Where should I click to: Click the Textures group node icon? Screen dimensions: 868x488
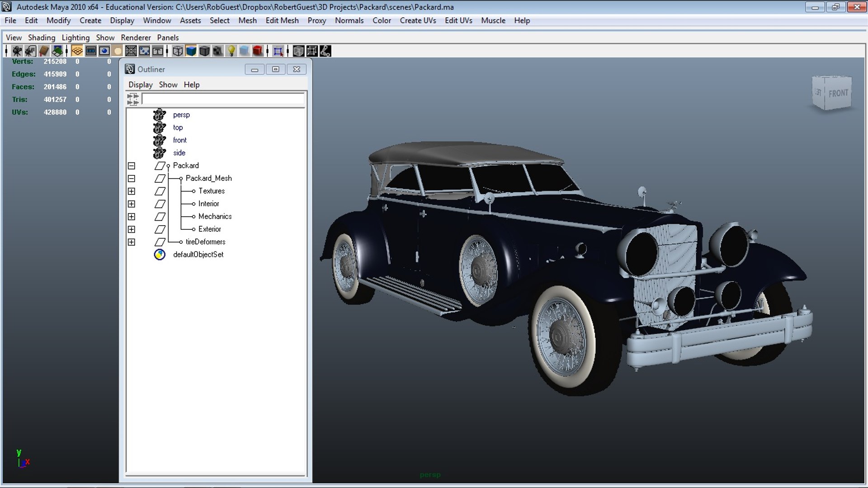[x=160, y=191]
